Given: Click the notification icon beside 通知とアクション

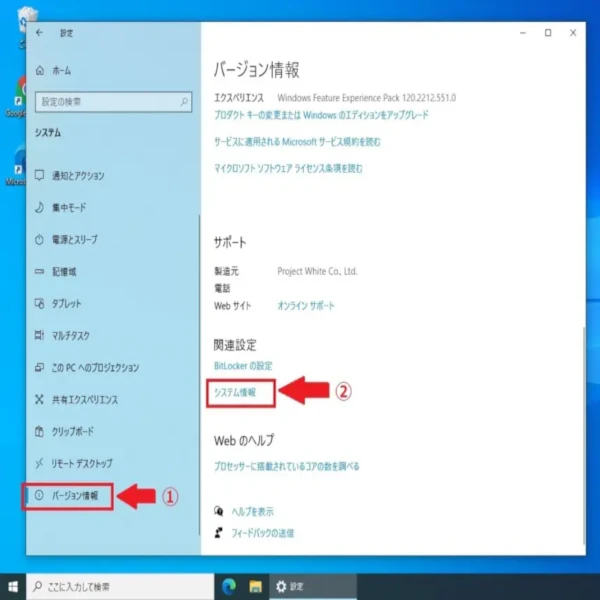Looking at the screenshot, I should pos(39,176).
